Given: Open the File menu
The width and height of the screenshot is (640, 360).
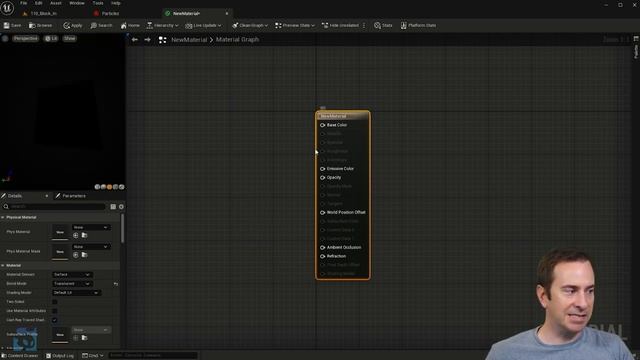Looking at the screenshot, I should click(24, 3).
